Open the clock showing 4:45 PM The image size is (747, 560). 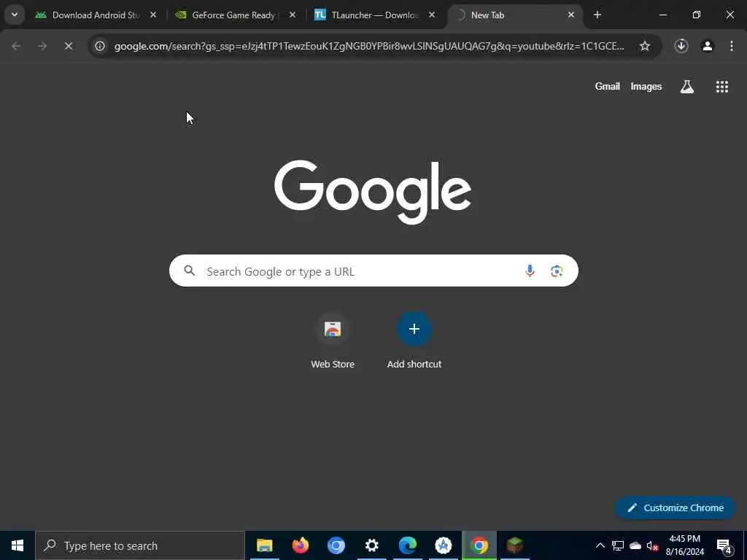tap(685, 545)
